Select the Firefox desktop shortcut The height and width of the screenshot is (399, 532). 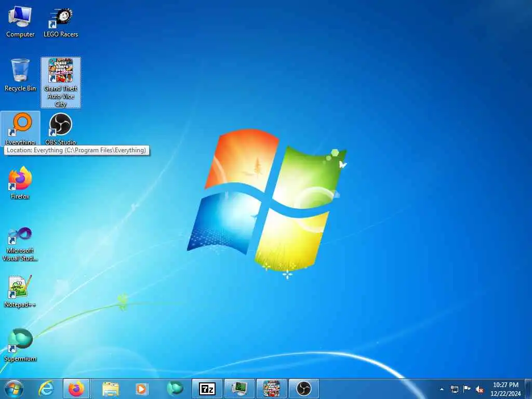pos(20,183)
